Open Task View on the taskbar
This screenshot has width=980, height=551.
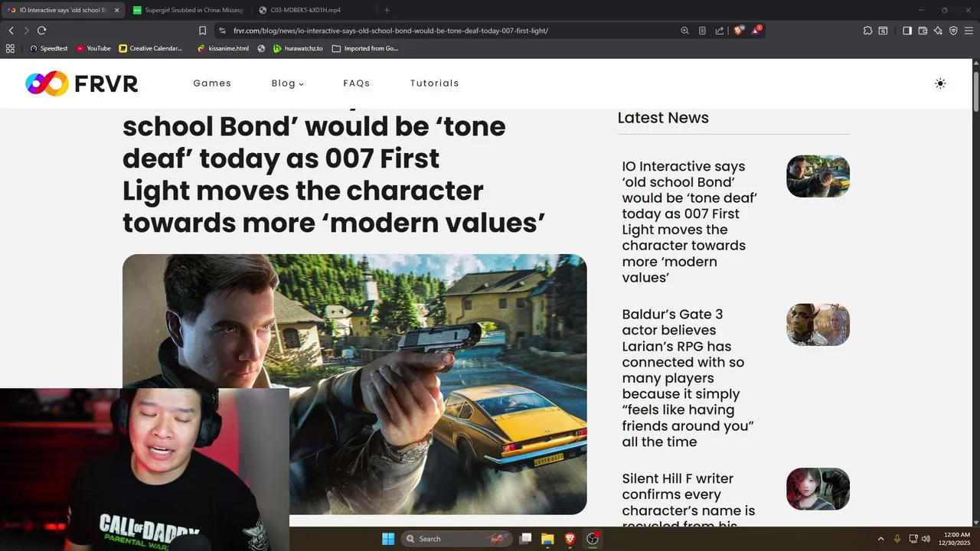(525, 539)
